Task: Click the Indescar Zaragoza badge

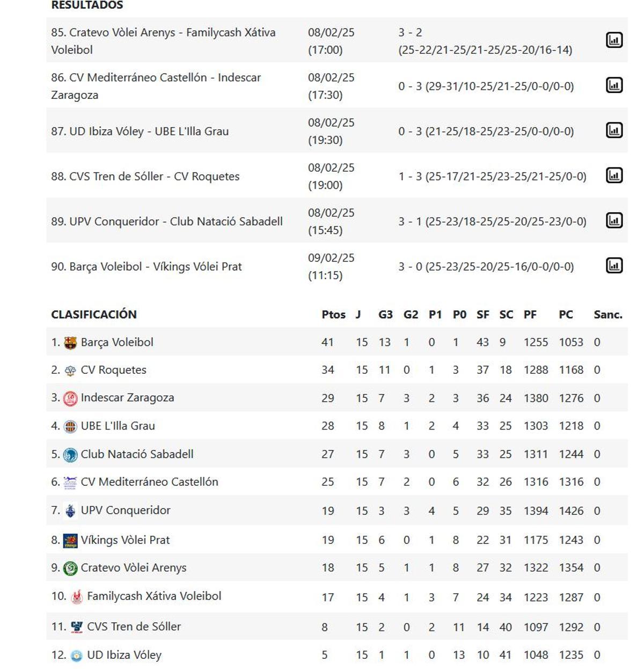Action: coord(70,397)
